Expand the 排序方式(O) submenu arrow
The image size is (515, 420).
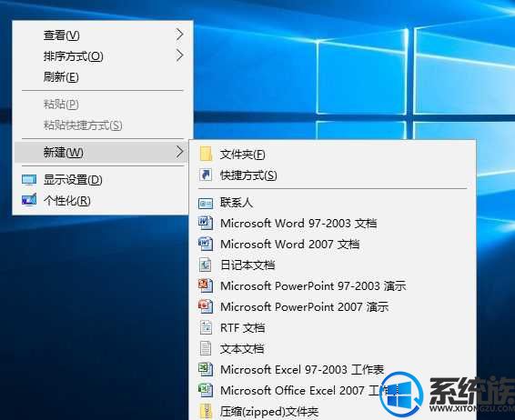tap(179, 55)
